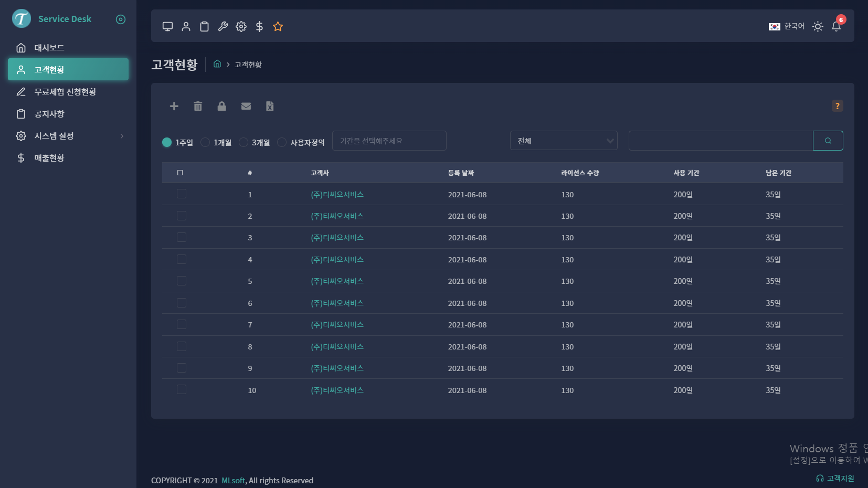Select the 3개월 radio button

[x=244, y=142]
